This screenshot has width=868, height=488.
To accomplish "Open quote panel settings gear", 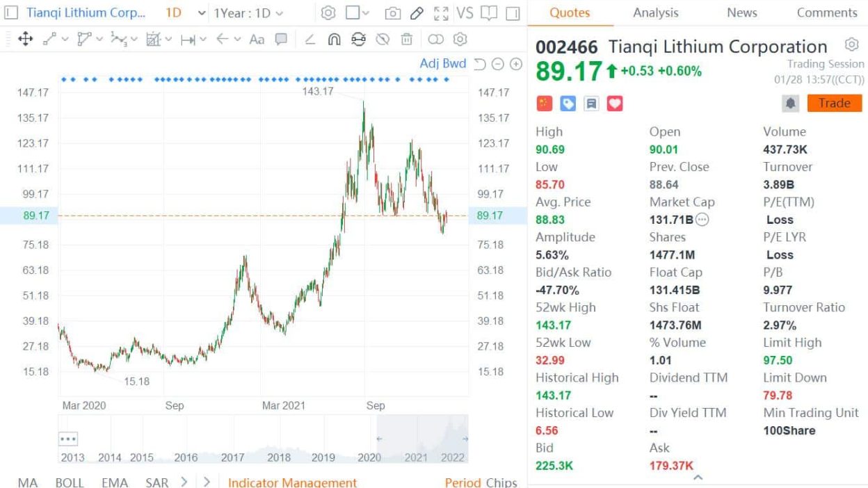I will click(851, 45).
